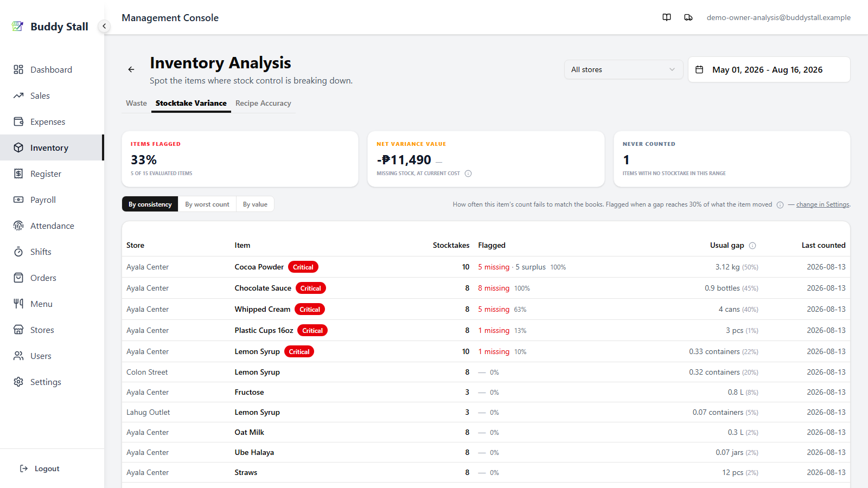This screenshot has height=488, width=868.
Task: Open the Payroll icon in sidebar
Action: pyautogui.click(x=18, y=200)
